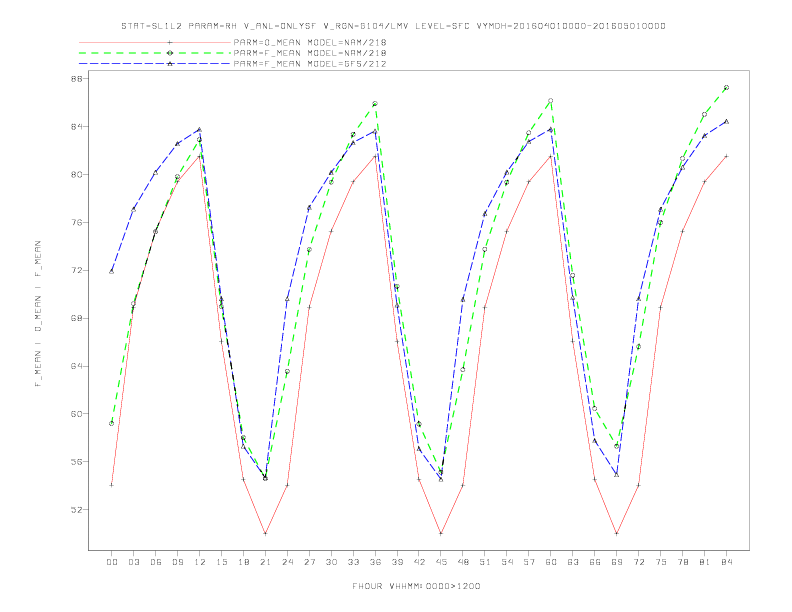Click x-axis forecast hour label 33

353,562
